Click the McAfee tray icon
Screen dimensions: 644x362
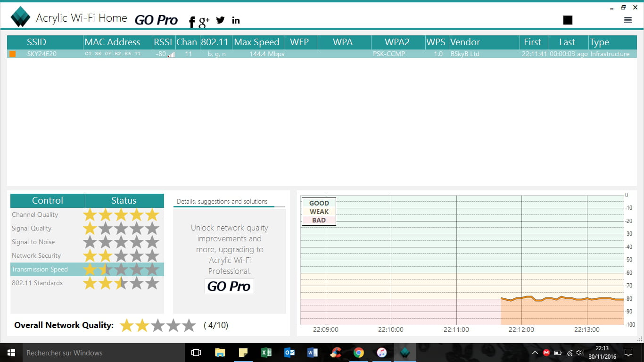[546, 353]
